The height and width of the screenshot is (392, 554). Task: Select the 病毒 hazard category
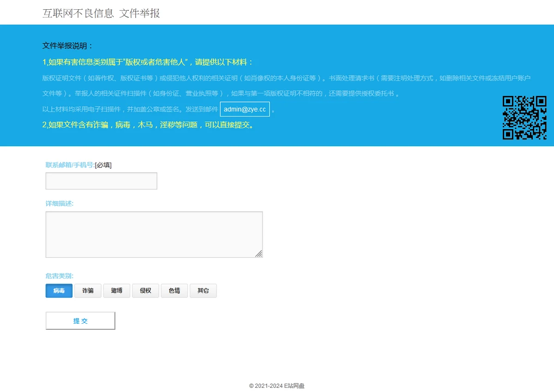pyautogui.click(x=59, y=291)
